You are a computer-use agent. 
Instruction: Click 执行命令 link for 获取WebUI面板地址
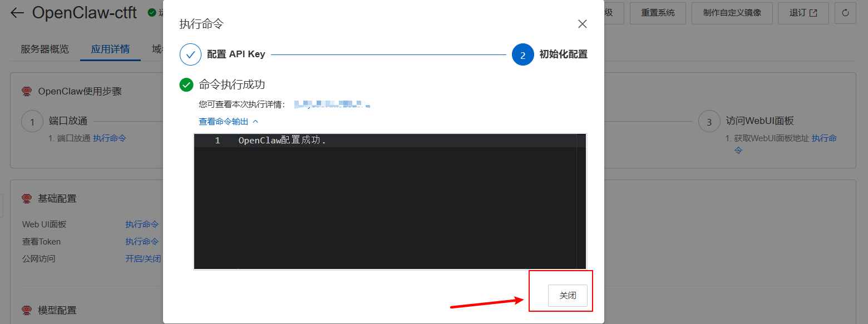[824, 138]
